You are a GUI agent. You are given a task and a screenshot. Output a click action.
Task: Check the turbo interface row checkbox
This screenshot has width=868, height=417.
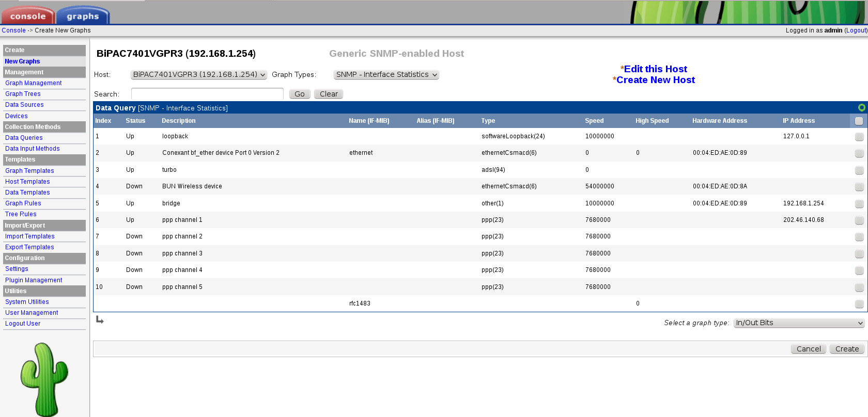[x=859, y=170]
